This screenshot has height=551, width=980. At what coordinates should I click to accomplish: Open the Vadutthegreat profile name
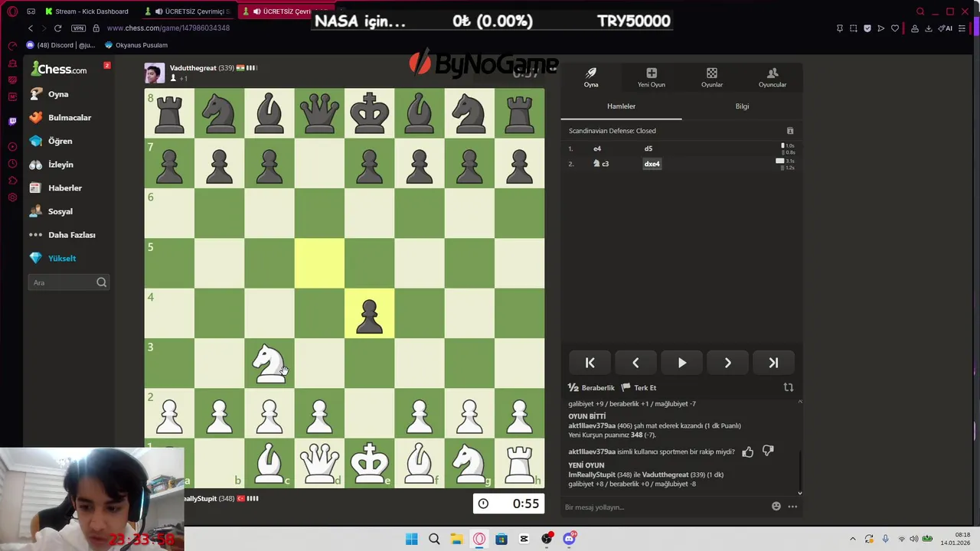193,68
